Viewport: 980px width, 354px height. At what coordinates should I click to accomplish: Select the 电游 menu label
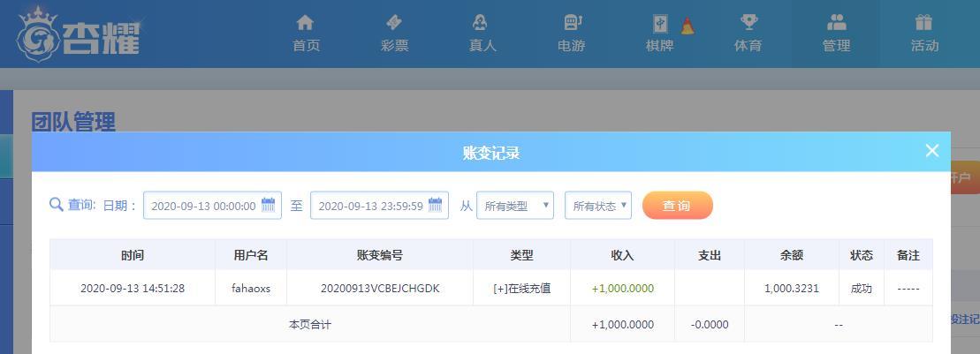(571, 46)
